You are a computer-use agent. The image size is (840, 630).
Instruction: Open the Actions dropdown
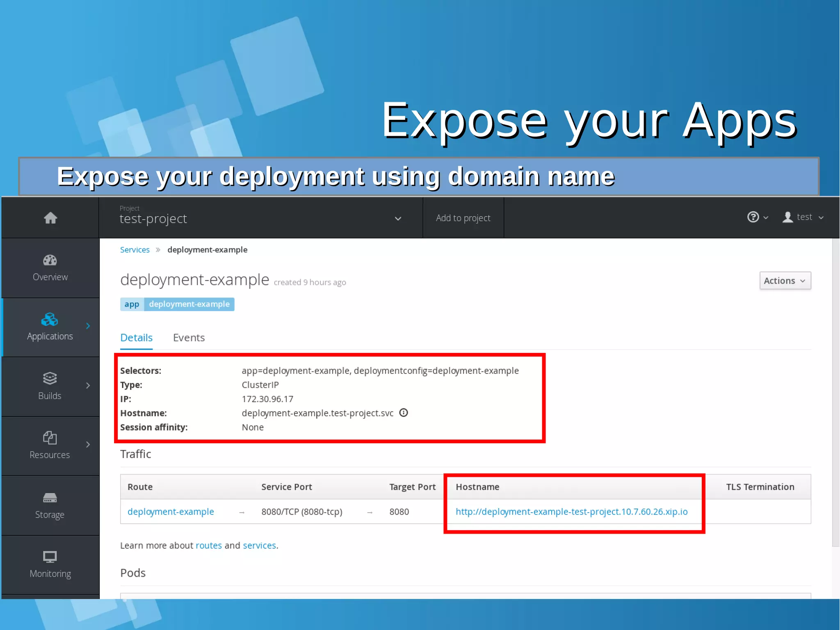coord(785,281)
